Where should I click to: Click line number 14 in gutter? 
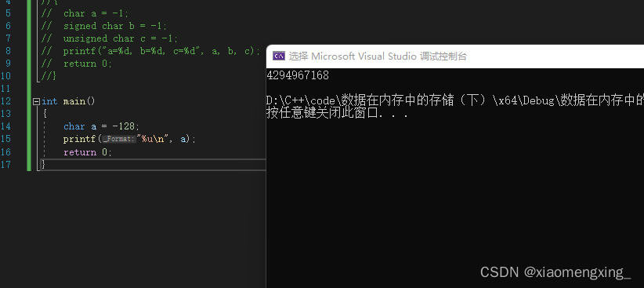click(x=5, y=126)
